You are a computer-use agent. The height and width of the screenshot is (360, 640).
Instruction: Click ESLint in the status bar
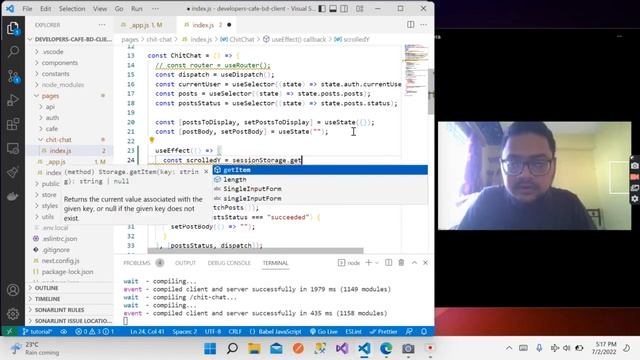point(353,331)
